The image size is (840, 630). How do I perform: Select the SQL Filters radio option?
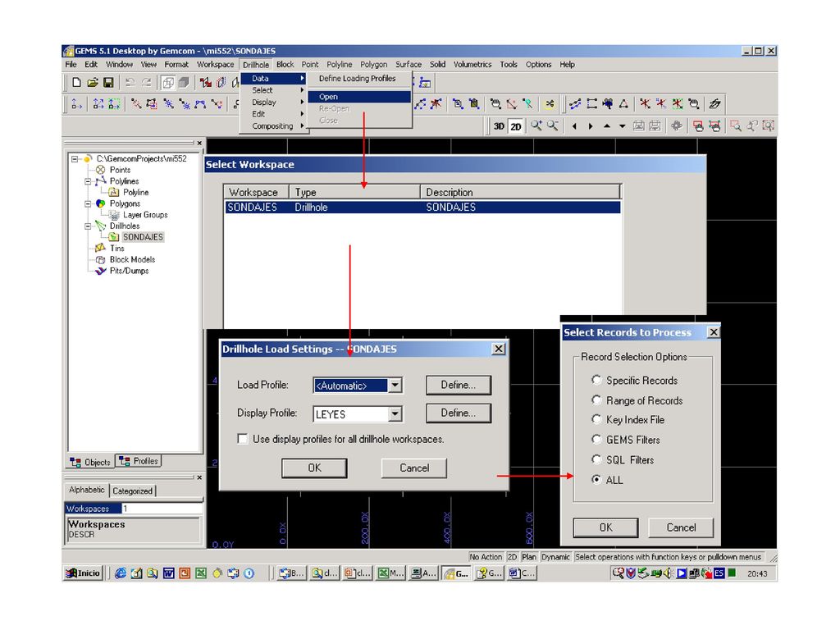[596, 459]
